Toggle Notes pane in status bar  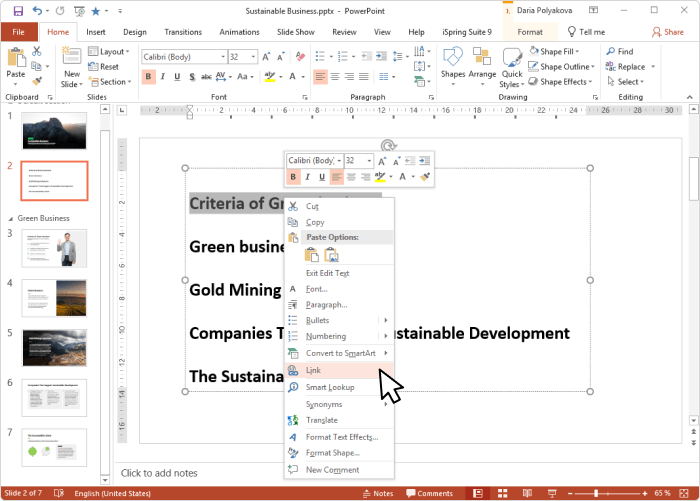click(x=378, y=493)
